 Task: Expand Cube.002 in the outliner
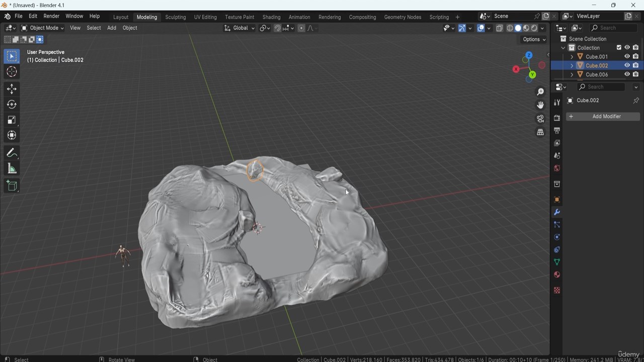[x=572, y=65]
